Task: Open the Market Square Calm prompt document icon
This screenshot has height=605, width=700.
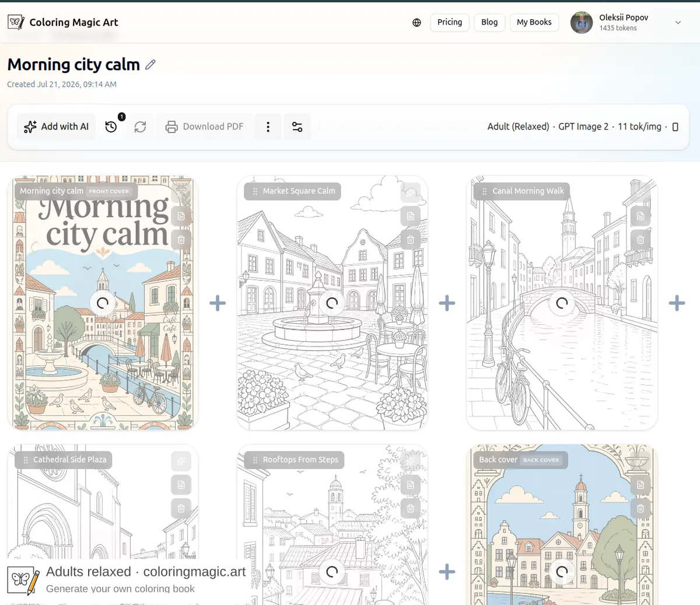Action: [x=411, y=216]
